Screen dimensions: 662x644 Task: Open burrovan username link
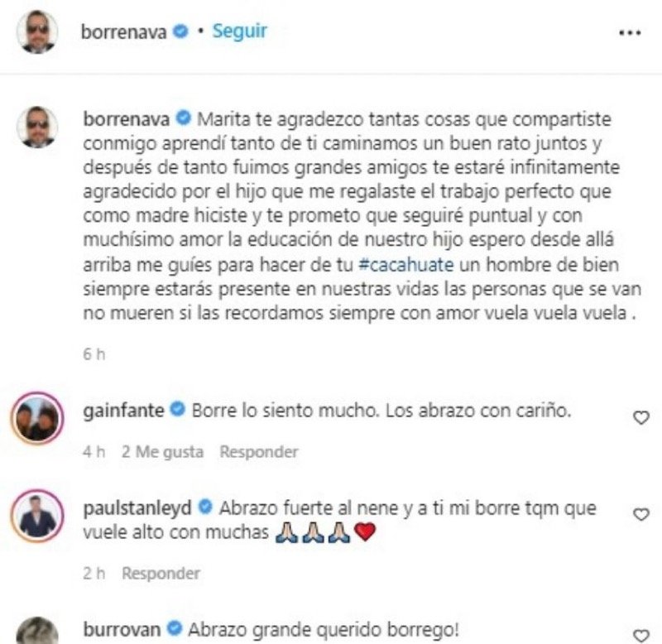[122, 630]
